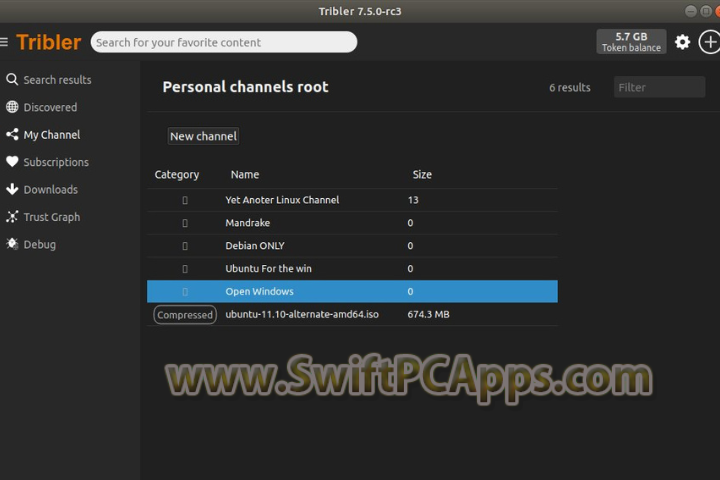Click the Compressed category tag
720x480 pixels.
pos(185,315)
